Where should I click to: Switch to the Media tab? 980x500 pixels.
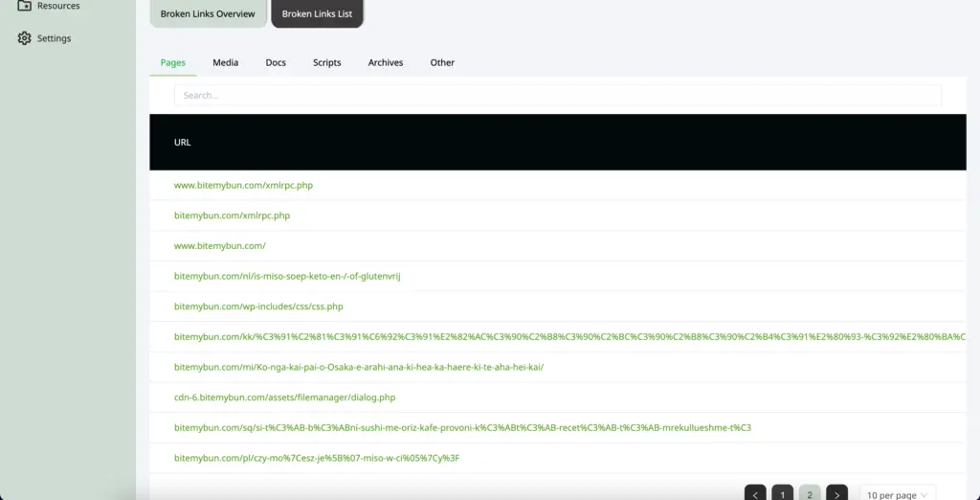pos(226,62)
